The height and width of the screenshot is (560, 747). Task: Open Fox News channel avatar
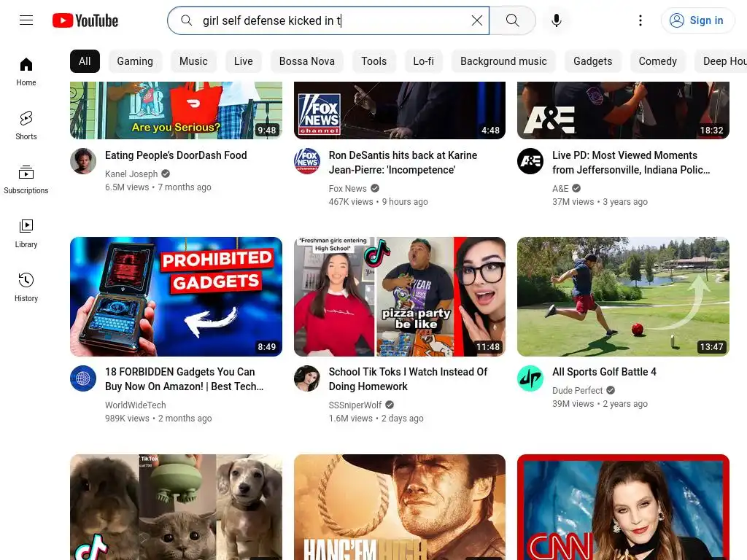point(307,161)
